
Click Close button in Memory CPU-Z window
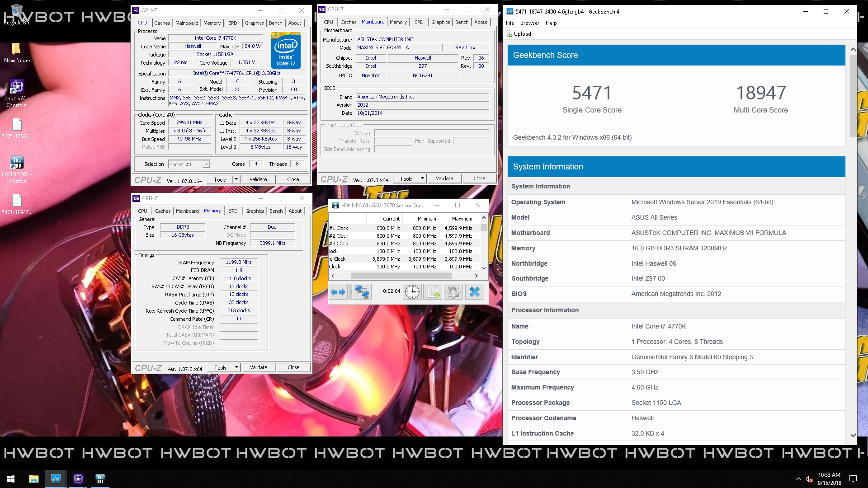(x=293, y=367)
